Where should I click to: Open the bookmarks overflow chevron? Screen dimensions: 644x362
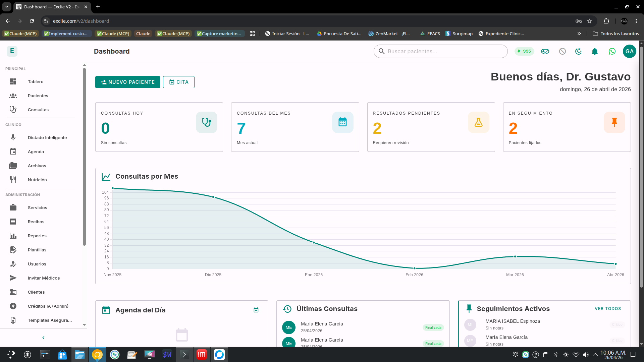579,34
